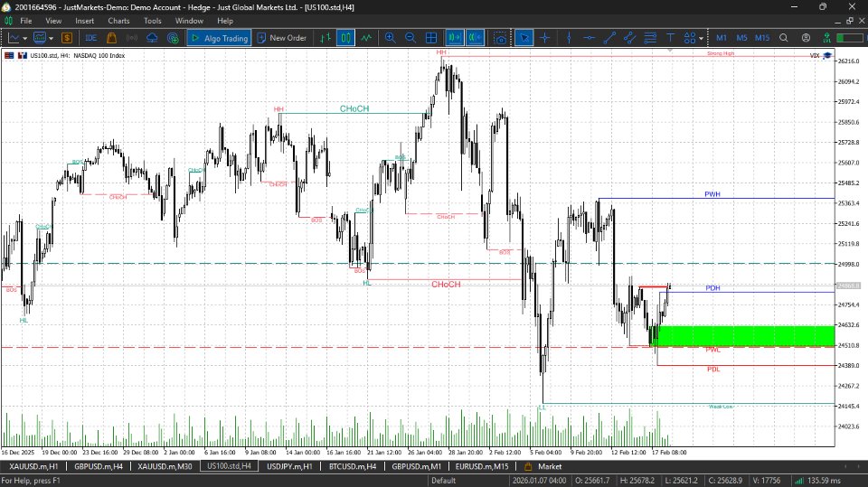
Task: Select the text label tool
Action: [x=670, y=38]
